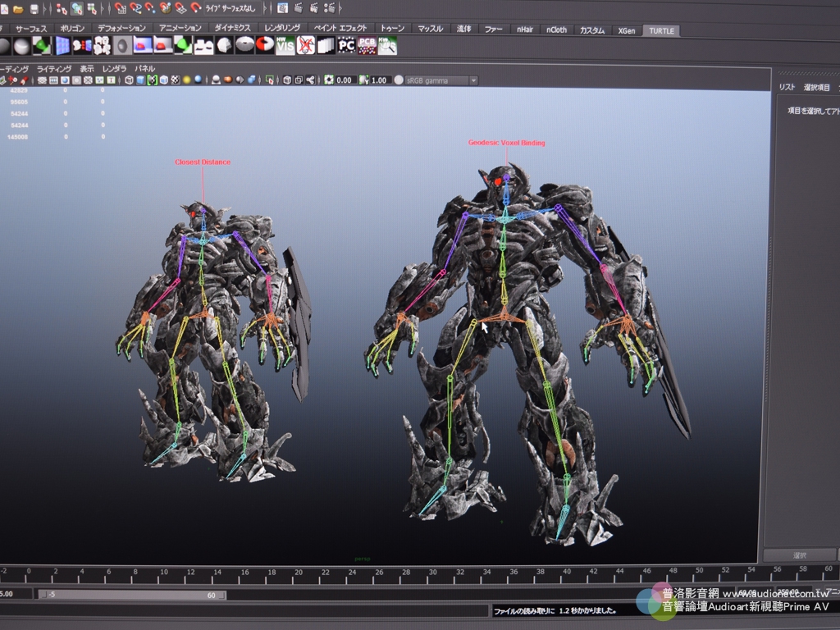840x630 pixels.
Task: Click the playback range slider bar
Action: point(132,595)
